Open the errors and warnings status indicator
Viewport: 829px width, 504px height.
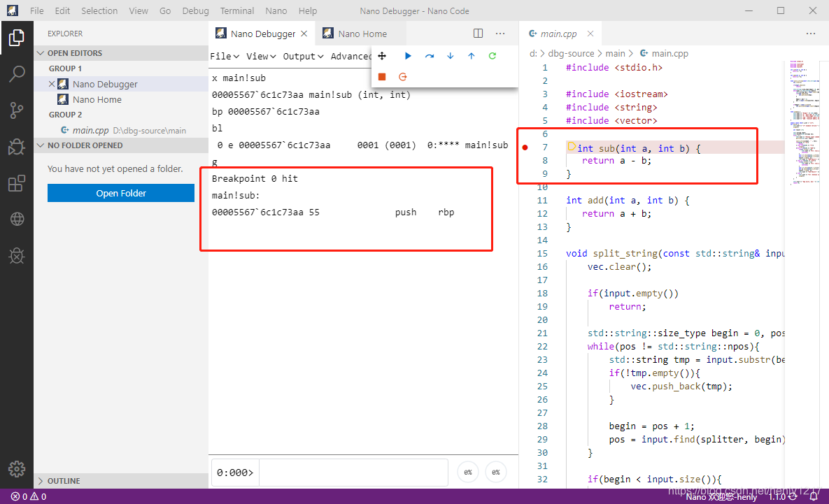[x=29, y=496]
